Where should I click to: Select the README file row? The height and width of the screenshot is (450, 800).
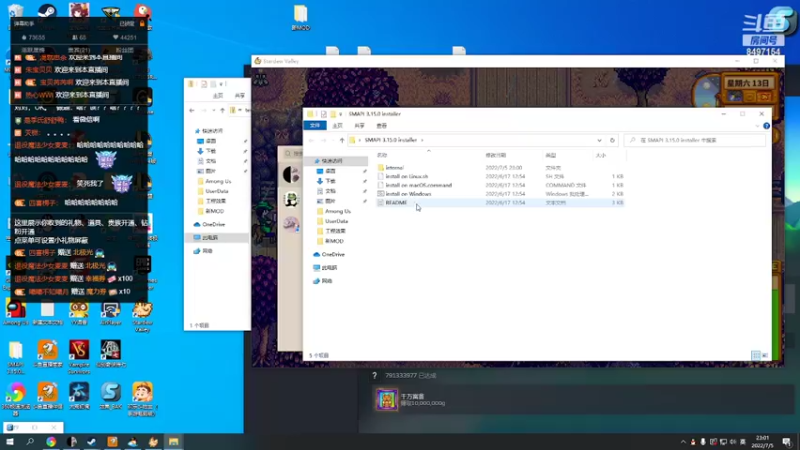click(x=500, y=203)
